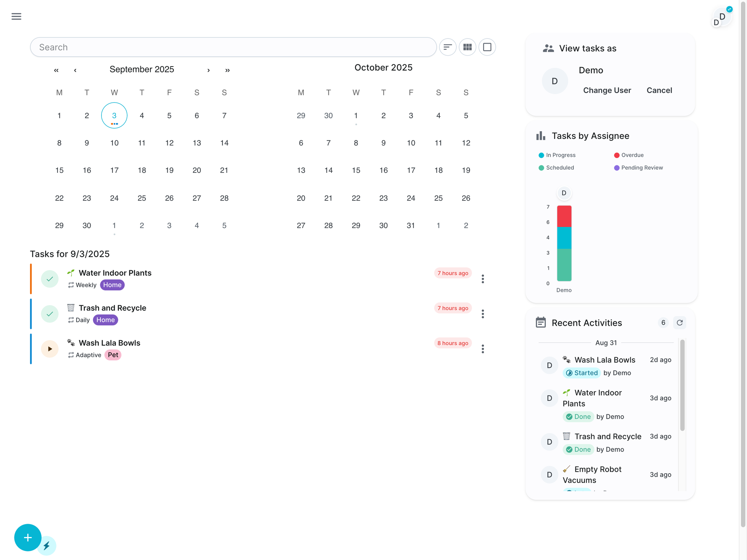The height and width of the screenshot is (560, 747).
Task: Switch to grid calendar view icon
Action: pos(467,47)
